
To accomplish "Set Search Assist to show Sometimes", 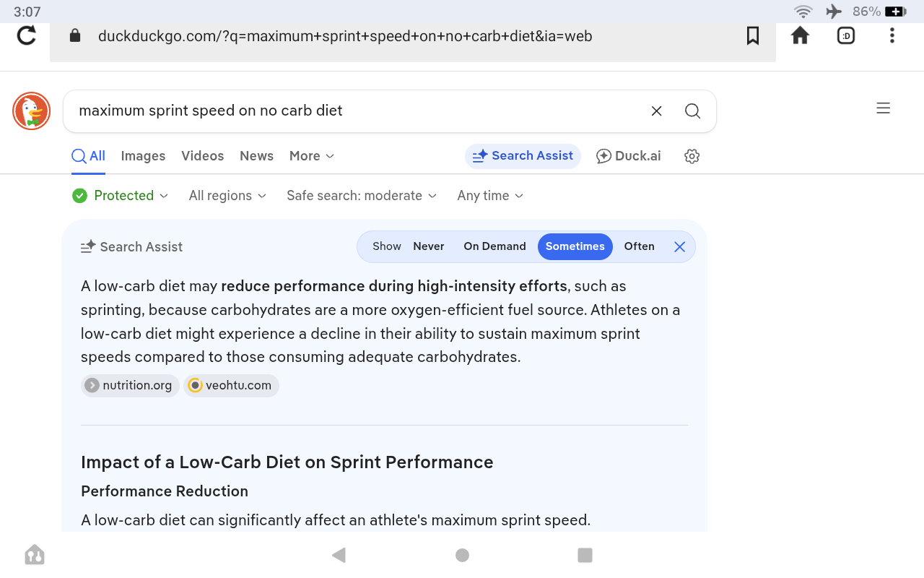I will tap(575, 246).
